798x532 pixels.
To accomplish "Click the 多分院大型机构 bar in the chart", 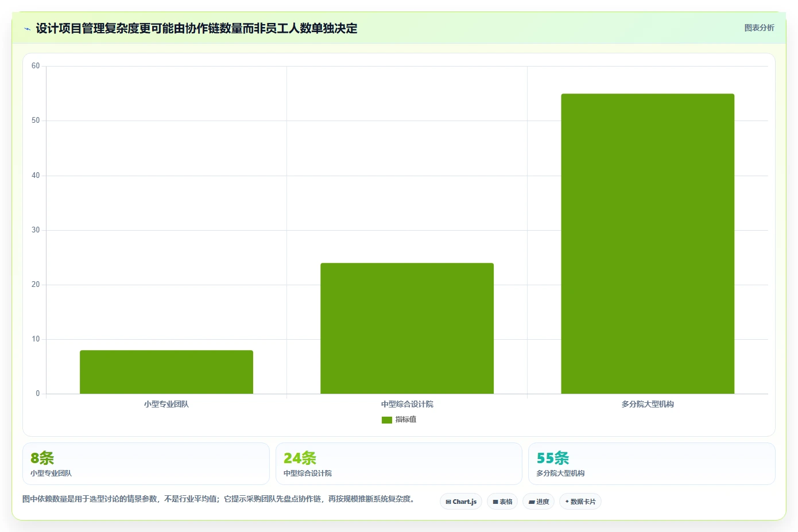I will point(648,243).
